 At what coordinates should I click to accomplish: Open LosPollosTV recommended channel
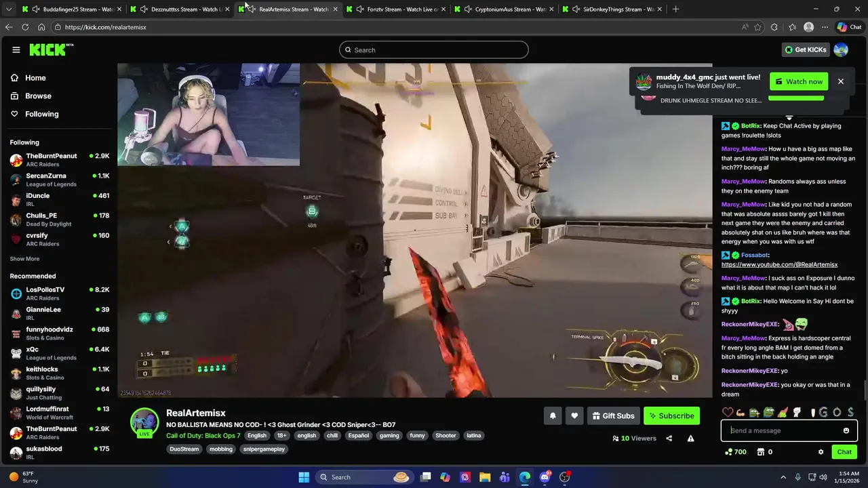[59, 293]
